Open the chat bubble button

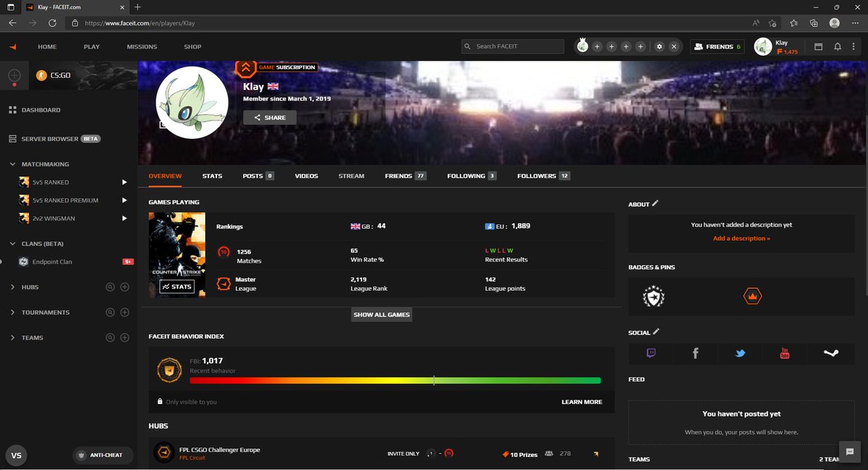click(x=849, y=451)
